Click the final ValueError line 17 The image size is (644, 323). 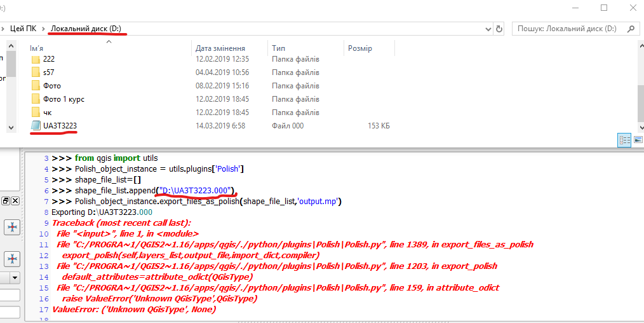tap(134, 310)
